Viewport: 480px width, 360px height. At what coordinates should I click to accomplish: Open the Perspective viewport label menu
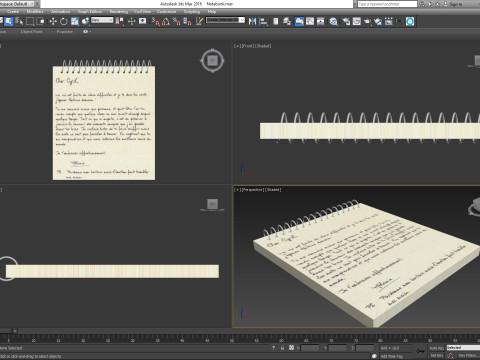click(252, 190)
